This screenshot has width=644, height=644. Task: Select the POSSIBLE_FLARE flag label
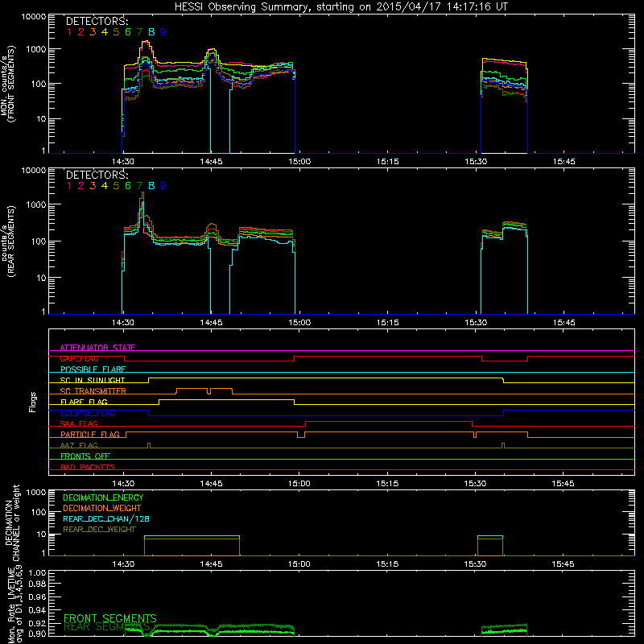pyautogui.click(x=93, y=369)
